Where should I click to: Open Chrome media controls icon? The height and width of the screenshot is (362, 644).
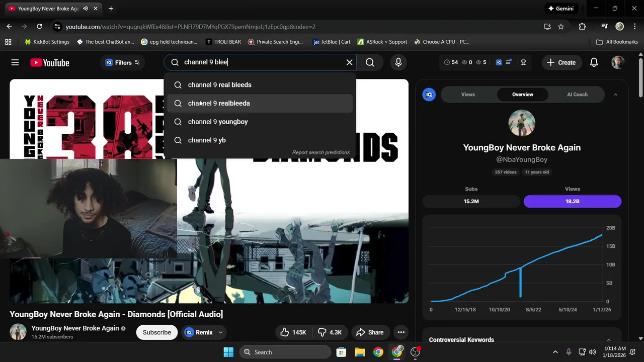605,27
